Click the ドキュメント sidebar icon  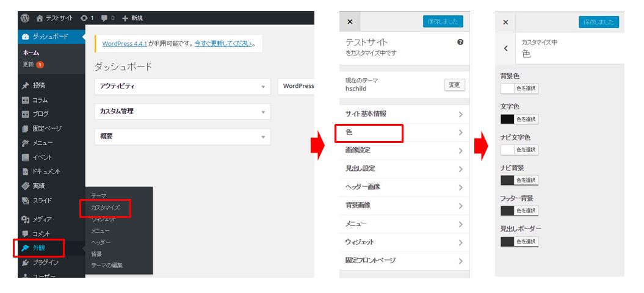pyautogui.click(x=26, y=172)
